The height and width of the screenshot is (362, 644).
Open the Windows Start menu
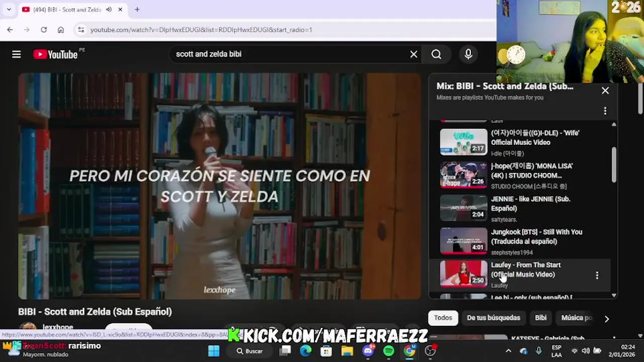214,351
